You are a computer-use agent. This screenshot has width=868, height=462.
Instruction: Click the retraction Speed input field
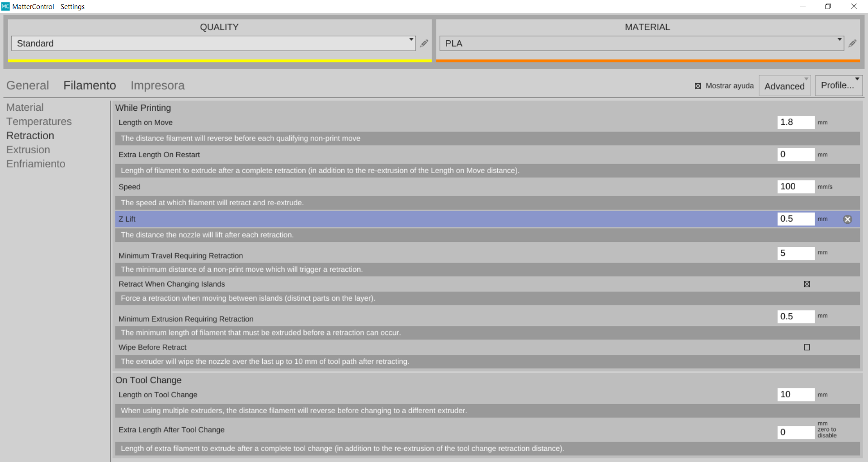795,187
